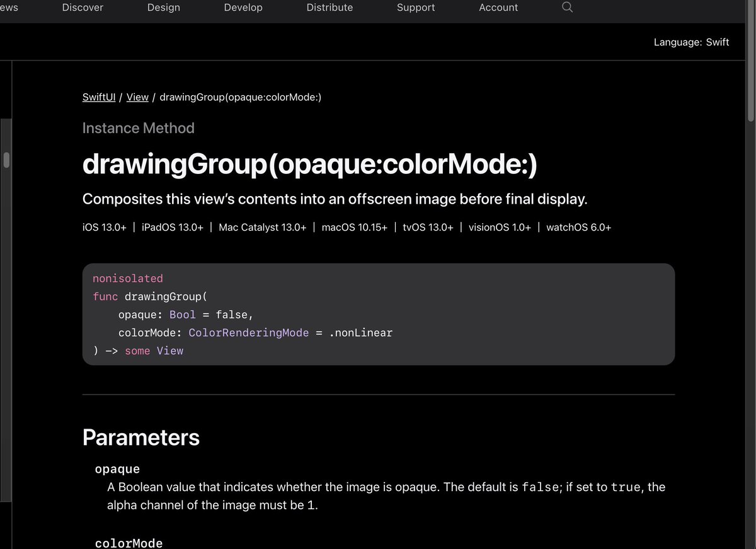Click watchOS 6.0+ availability text
Image resolution: width=756 pixels, height=549 pixels.
click(579, 228)
